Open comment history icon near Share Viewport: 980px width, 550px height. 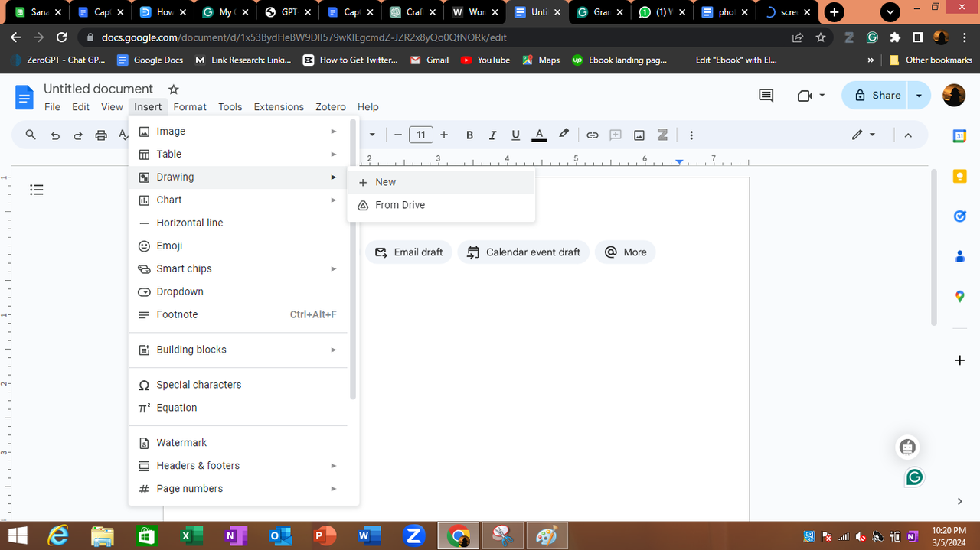point(766,96)
